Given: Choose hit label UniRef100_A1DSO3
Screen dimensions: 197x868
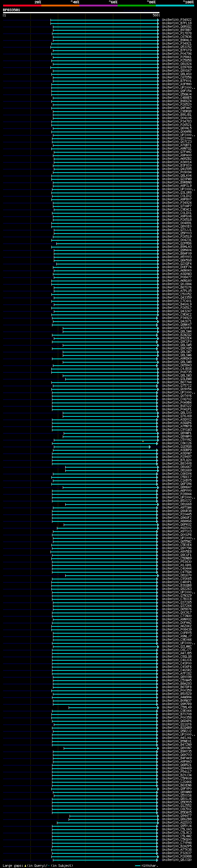Looking at the screenshot, I should (x=176, y=823).
